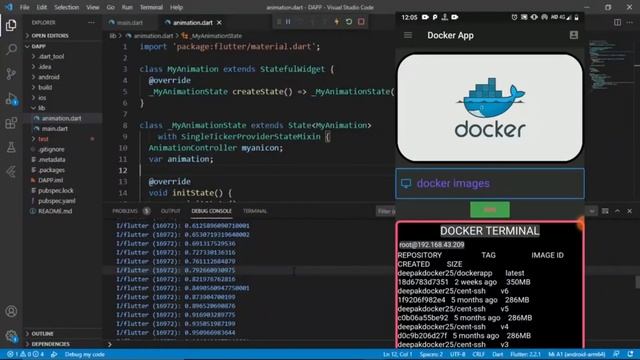Select the DEBUG CONSOLE tab

(211, 211)
